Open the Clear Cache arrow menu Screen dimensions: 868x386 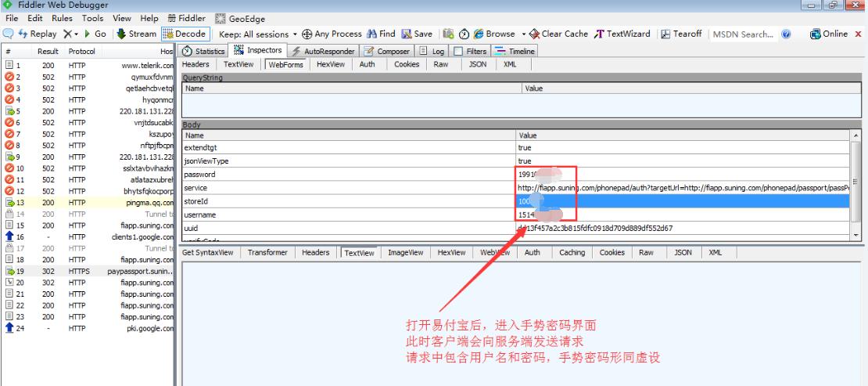pyautogui.click(x=558, y=34)
